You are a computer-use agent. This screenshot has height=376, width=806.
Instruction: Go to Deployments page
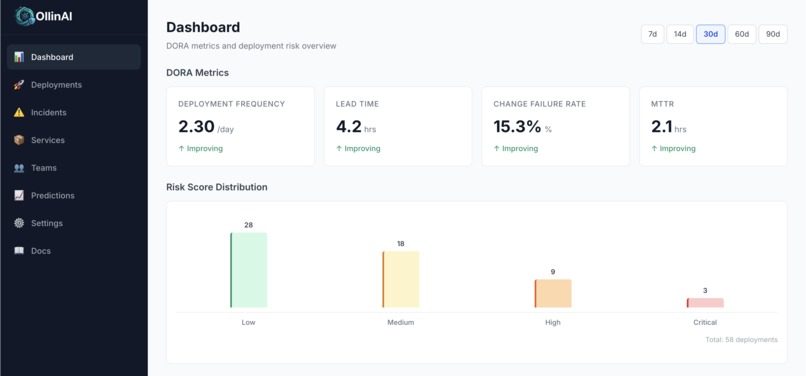click(74, 85)
